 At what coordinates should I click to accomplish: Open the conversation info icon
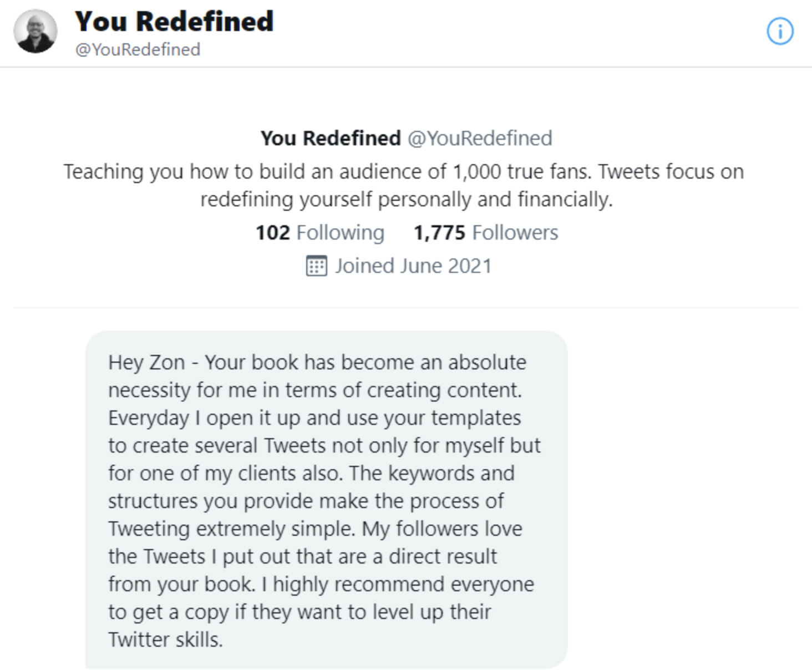click(x=780, y=32)
